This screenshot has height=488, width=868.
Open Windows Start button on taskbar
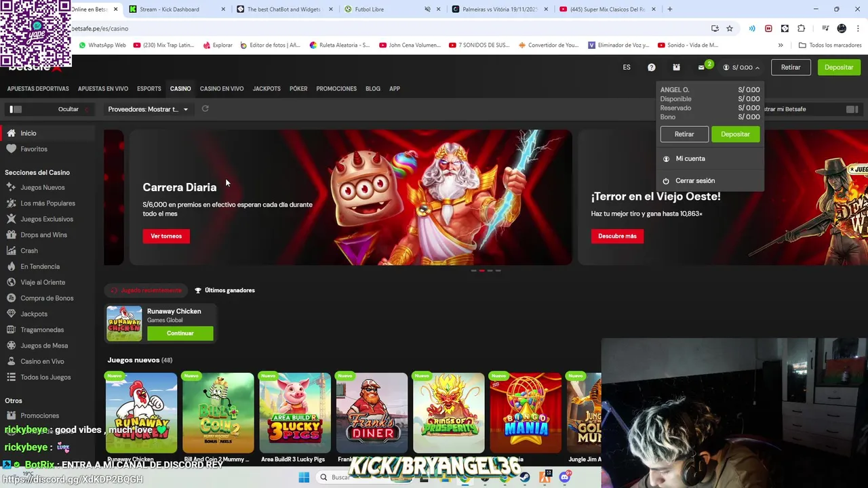[304, 477]
